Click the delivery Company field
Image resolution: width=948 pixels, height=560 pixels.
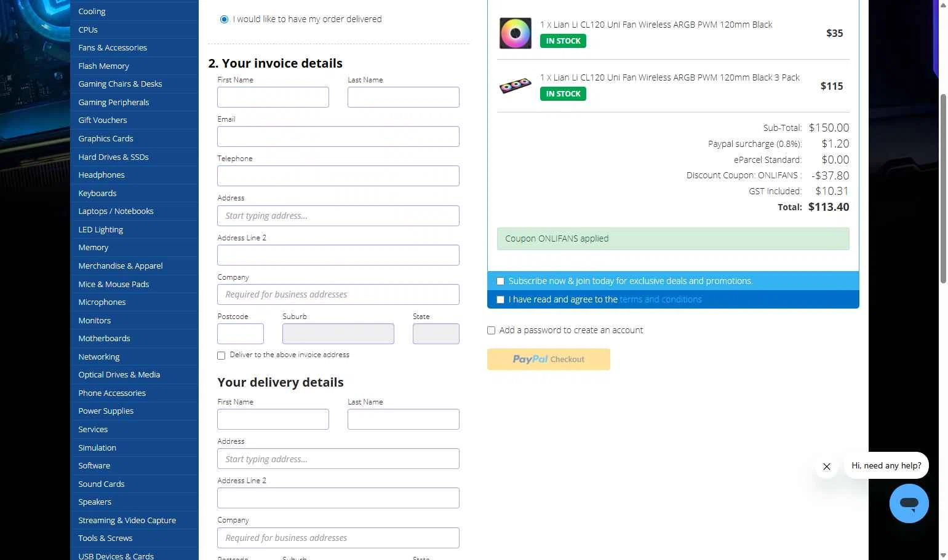tap(338, 538)
